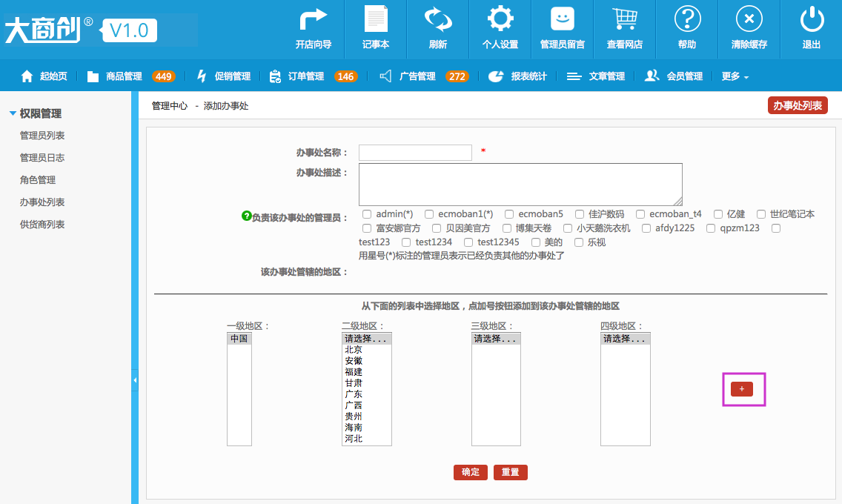Open 个人设置 gear icon
Screen dimensions: 842x504
500,19
